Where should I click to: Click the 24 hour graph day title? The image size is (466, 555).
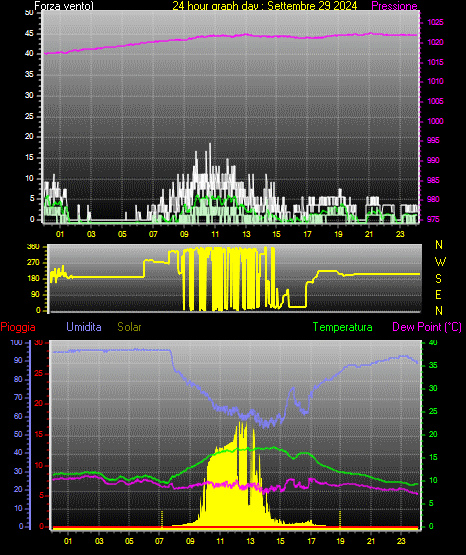coord(265,6)
